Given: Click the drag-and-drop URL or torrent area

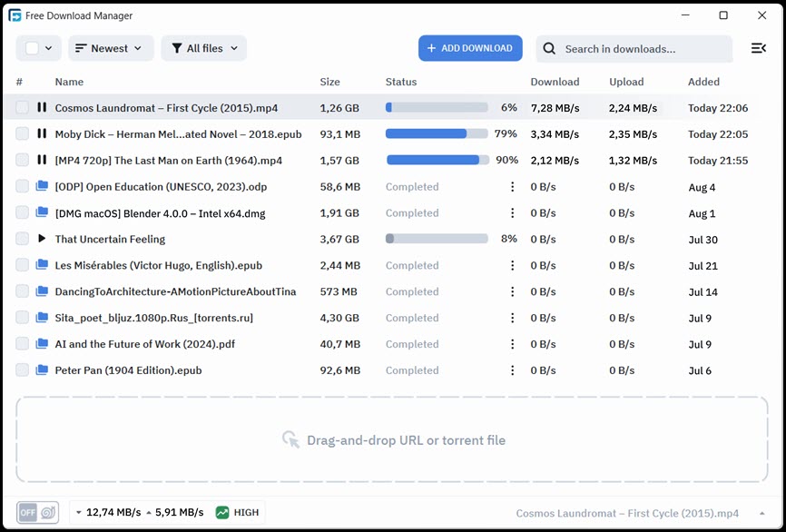Looking at the screenshot, I should [392, 439].
